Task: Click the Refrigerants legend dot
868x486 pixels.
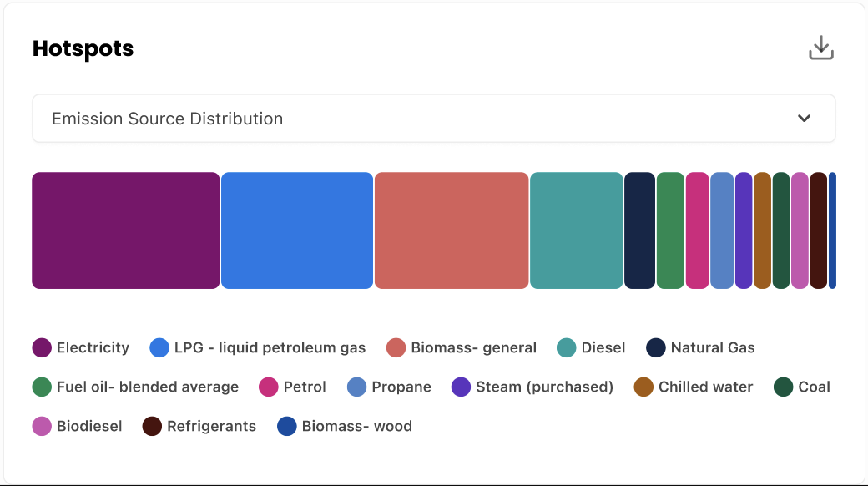Action: tap(152, 426)
